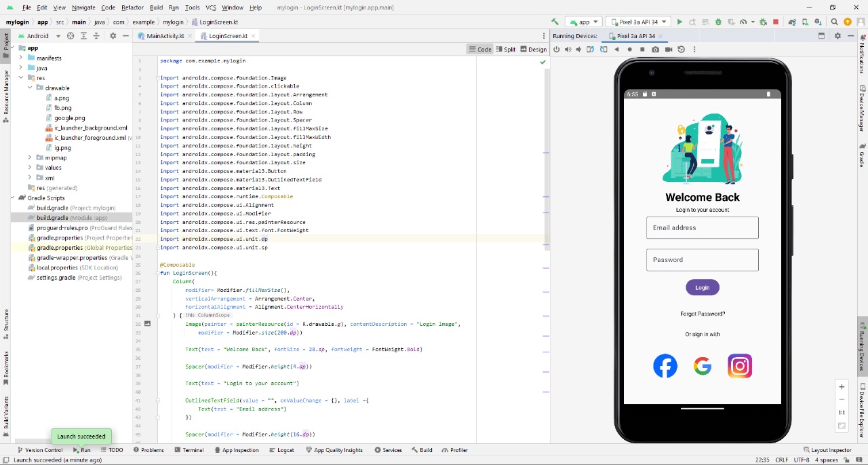Click Expand All in Project panel
This screenshot has width=868, height=465.
(84, 35)
